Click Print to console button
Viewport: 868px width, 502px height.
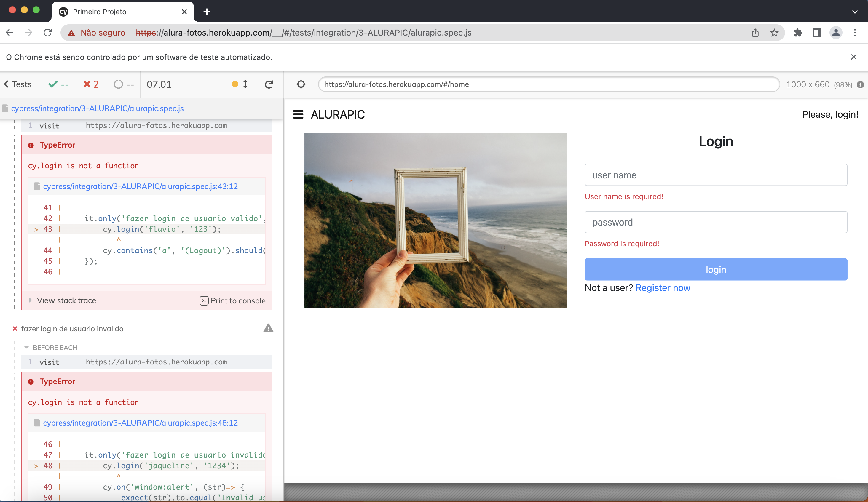[x=232, y=300]
